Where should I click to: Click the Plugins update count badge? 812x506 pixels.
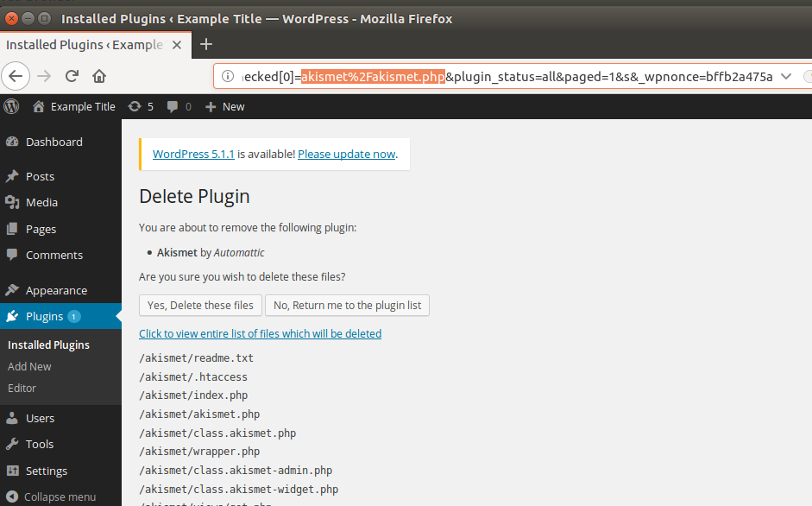click(x=74, y=316)
